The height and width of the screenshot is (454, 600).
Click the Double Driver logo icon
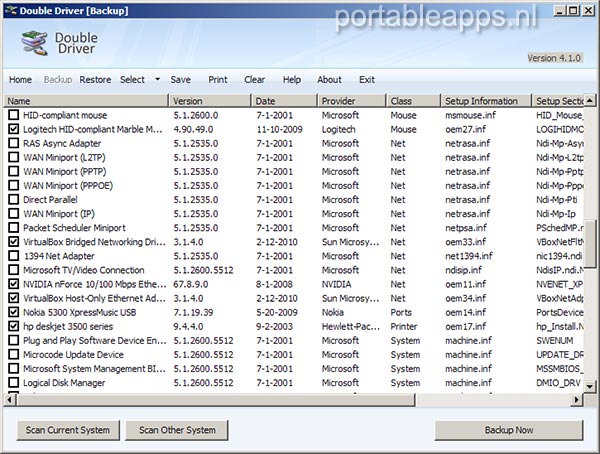[34, 43]
